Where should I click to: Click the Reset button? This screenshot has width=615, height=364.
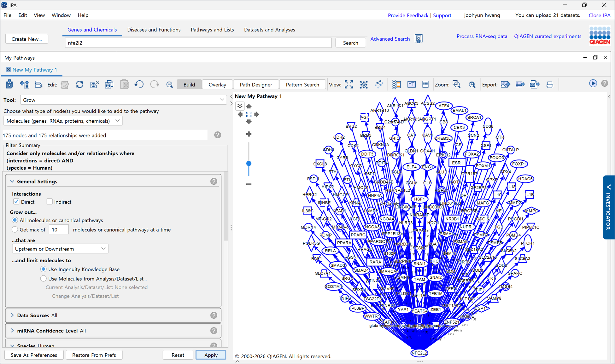coord(178,355)
